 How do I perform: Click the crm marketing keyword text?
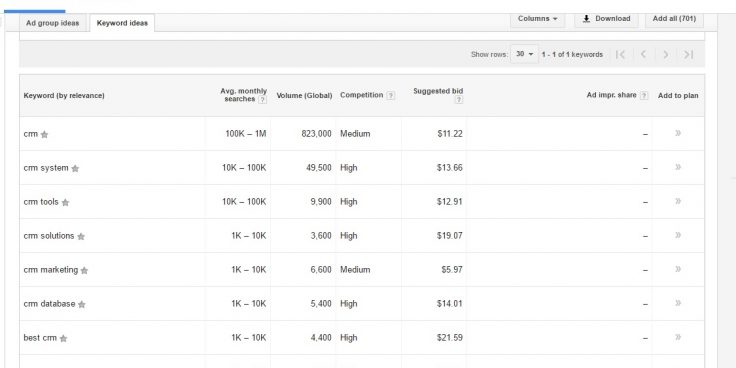[x=51, y=269]
